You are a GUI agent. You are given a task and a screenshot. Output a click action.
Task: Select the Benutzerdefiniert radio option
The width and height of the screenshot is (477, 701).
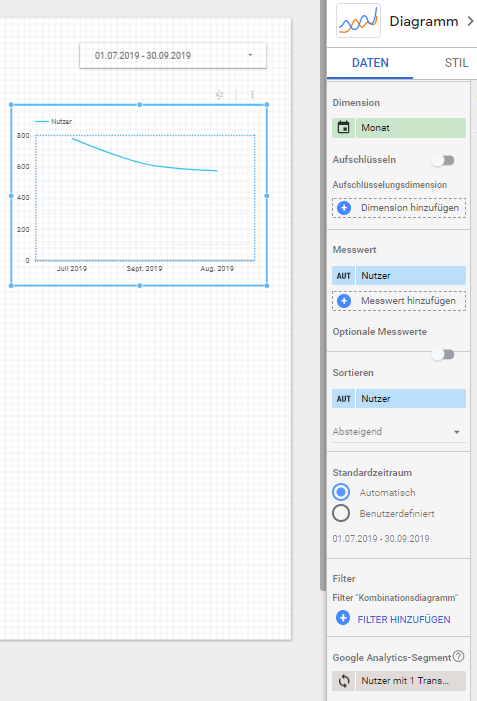click(341, 513)
